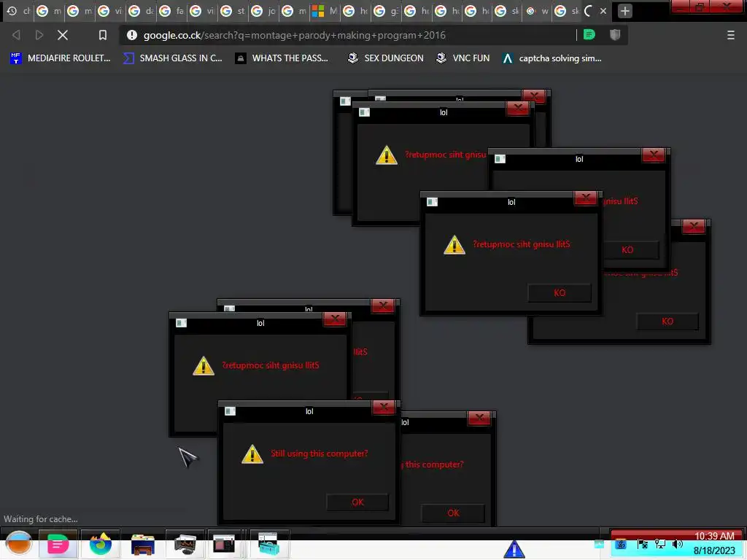747x560 pixels.
Task: Open the network tray icon
Action: pos(659,544)
